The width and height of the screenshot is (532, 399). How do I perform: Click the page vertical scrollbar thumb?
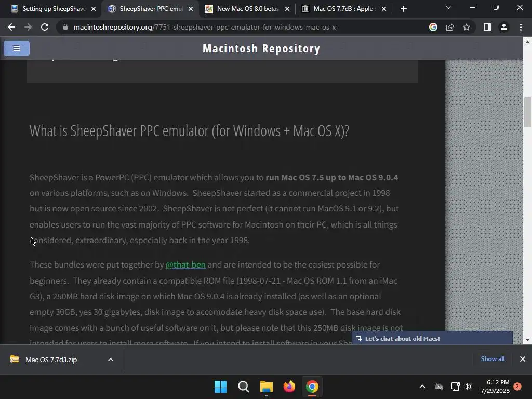(527, 112)
